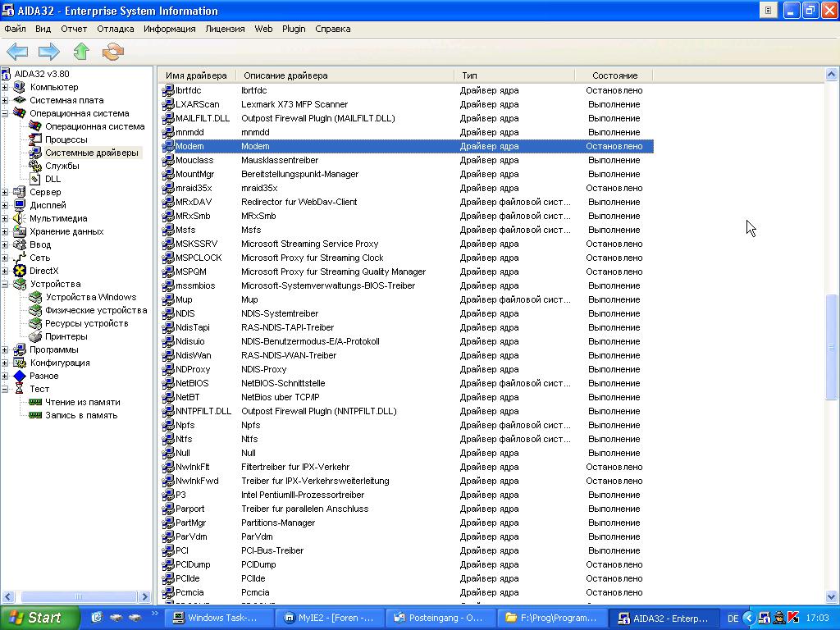Click the quick launch browser icon
Viewport: 840px width, 630px height.
tap(97, 618)
